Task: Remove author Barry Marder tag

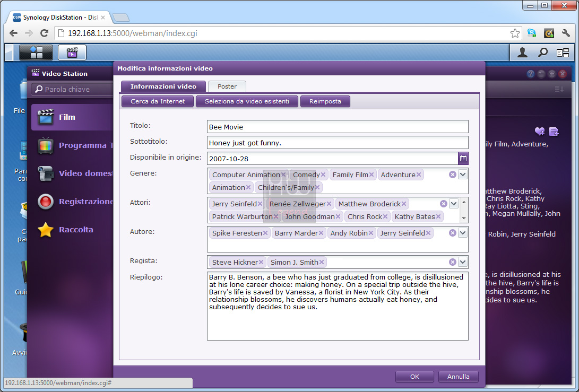Action: 321,233
